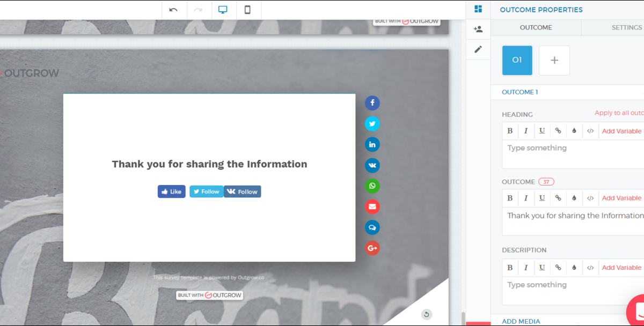Toggle bold in the Outcome editor
The width and height of the screenshot is (644, 326).
coord(510,198)
